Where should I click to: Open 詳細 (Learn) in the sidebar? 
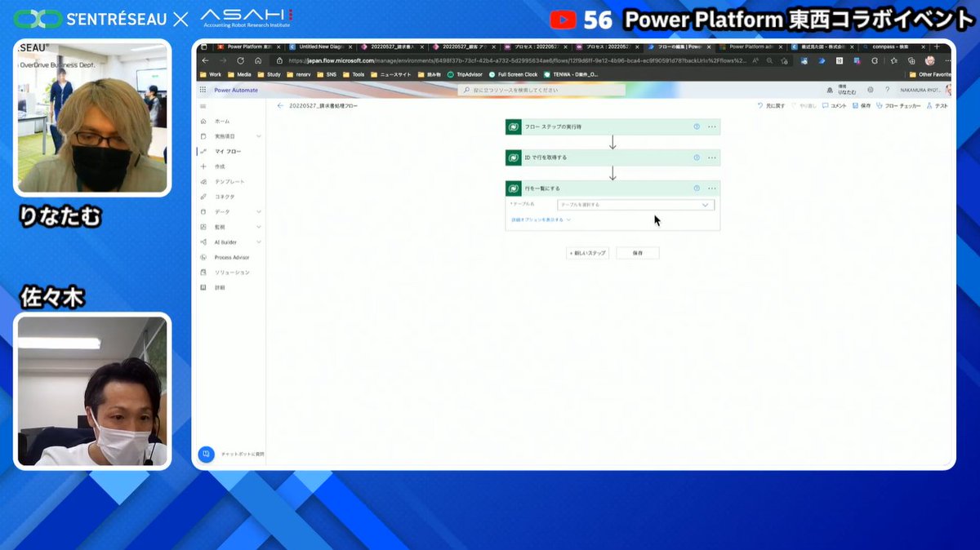click(x=220, y=287)
